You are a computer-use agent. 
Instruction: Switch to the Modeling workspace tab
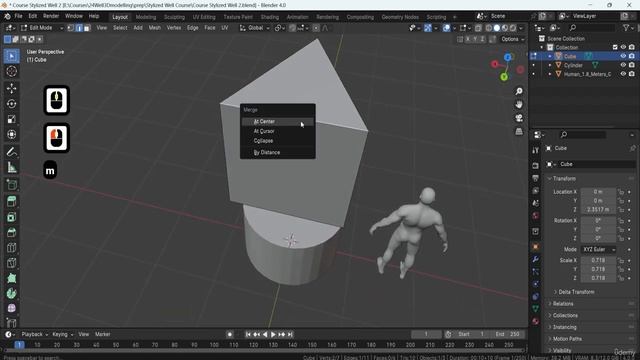click(x=146, y=17)
